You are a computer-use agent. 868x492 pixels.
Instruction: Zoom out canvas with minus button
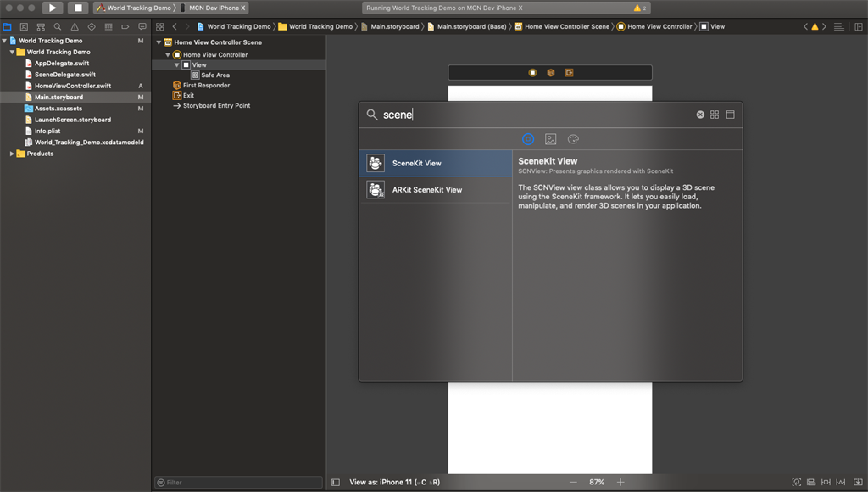click(x=573, y=483)
